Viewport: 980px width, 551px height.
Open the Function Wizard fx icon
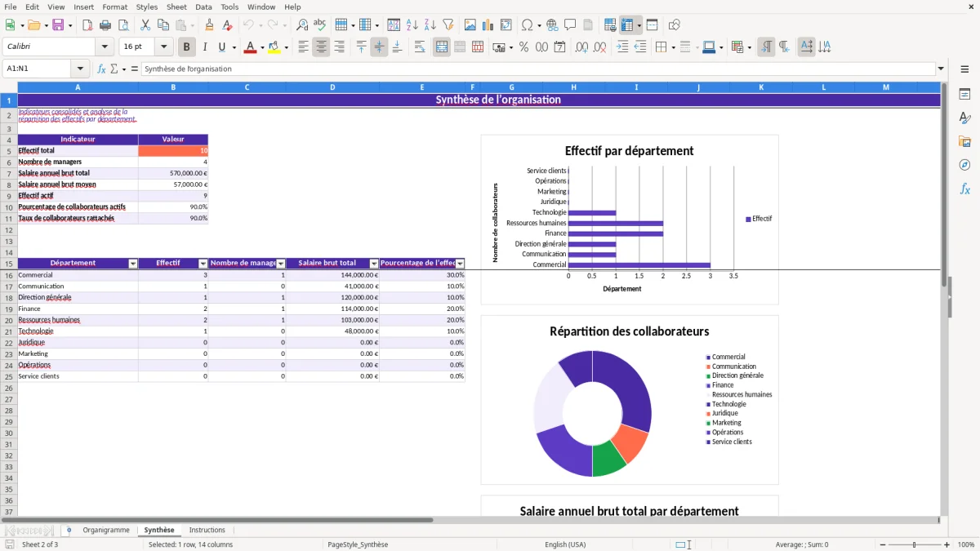[x=102, y=69]
